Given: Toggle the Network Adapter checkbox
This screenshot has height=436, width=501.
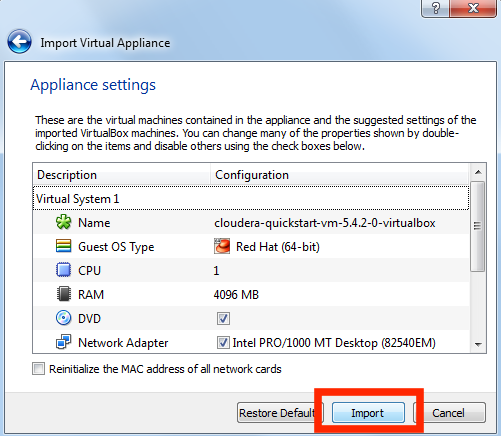Looking at the screenshot, I should click(223, 343).
